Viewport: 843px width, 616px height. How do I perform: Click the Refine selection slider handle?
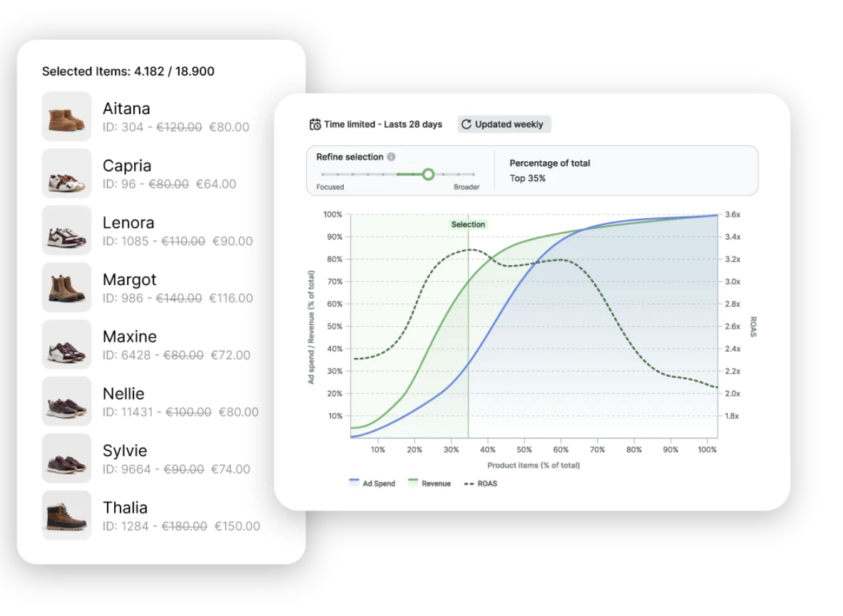coord(428,174)
